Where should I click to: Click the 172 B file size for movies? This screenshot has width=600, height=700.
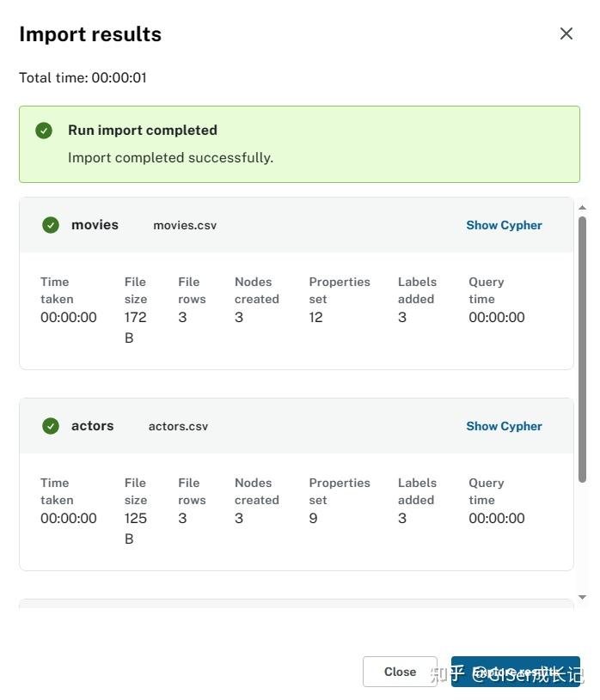coord(135,326)
